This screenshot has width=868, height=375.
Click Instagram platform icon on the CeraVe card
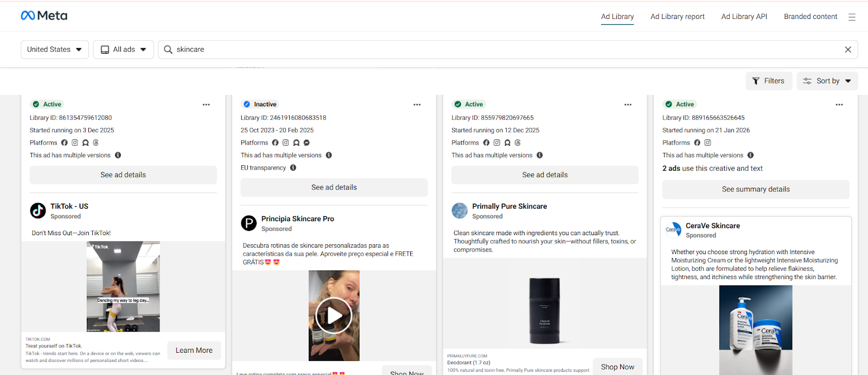click(707, 143)
